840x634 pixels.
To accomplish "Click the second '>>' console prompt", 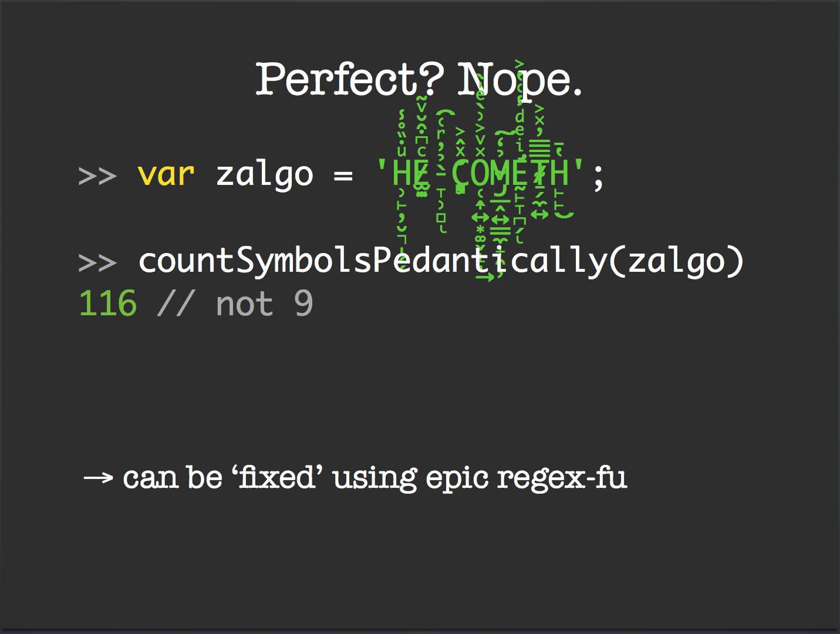I will click(x=97, y=262).
